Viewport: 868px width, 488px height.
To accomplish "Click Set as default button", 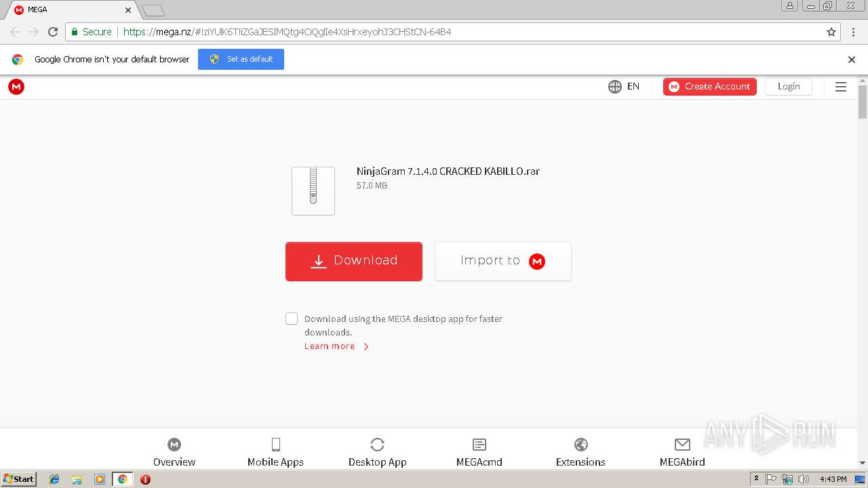I will pos(241,59).
